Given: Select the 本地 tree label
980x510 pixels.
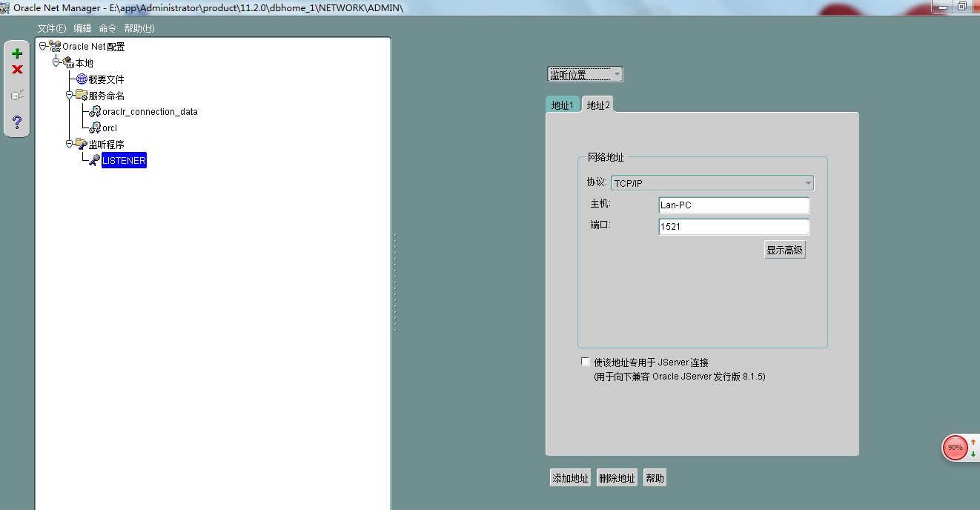Looking at the screenshot, I should pyautogui.click(x=85, y=63).
